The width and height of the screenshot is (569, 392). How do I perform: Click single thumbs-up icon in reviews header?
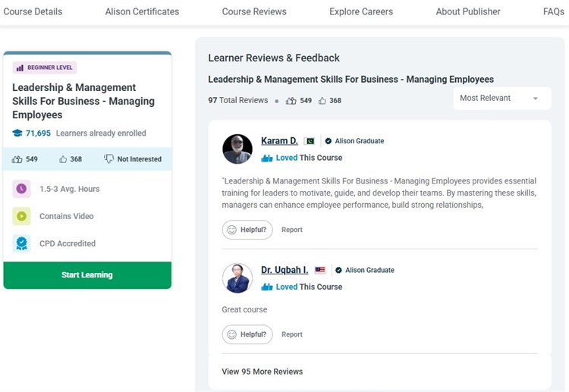click(x=322, y=100)
